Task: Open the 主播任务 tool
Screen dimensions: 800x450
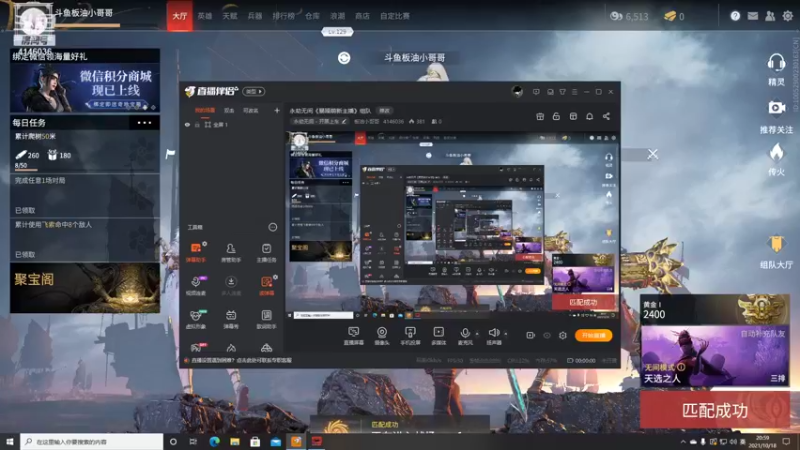Action: (x=266, y=252)
